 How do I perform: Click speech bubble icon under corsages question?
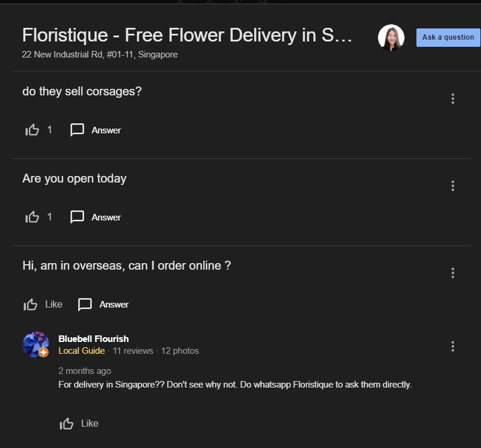point(77,130)
